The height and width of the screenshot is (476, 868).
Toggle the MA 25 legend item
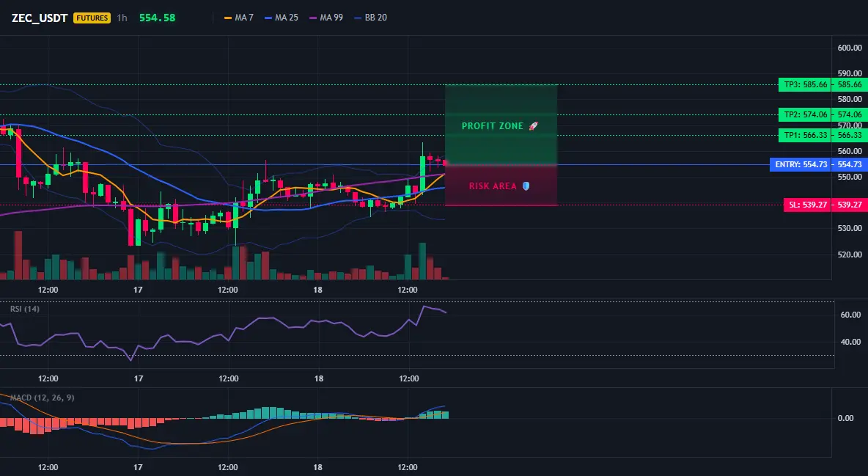(x=282, y=18)
